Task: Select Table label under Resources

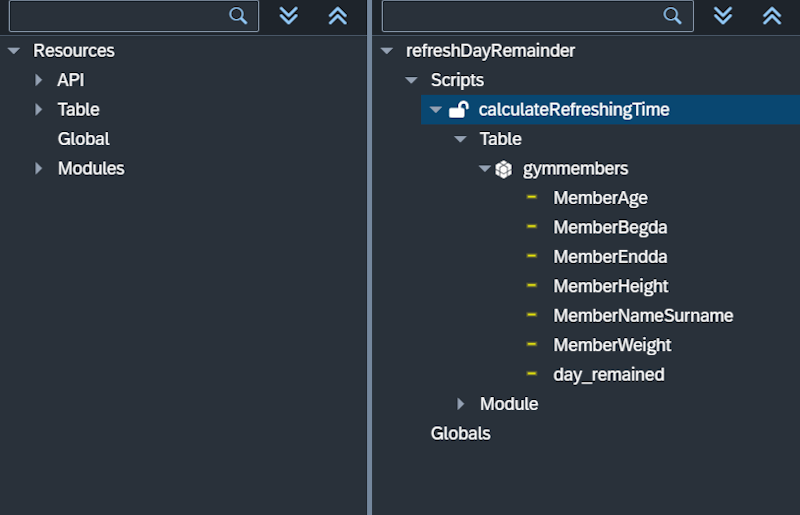Action: click(x=79, y=109)
